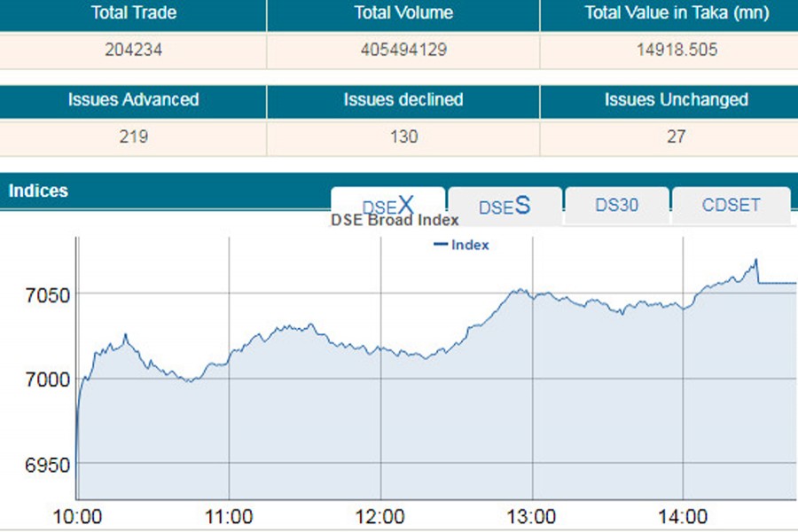
Task: Click the total trade value 204234
Action: point(131,51)
